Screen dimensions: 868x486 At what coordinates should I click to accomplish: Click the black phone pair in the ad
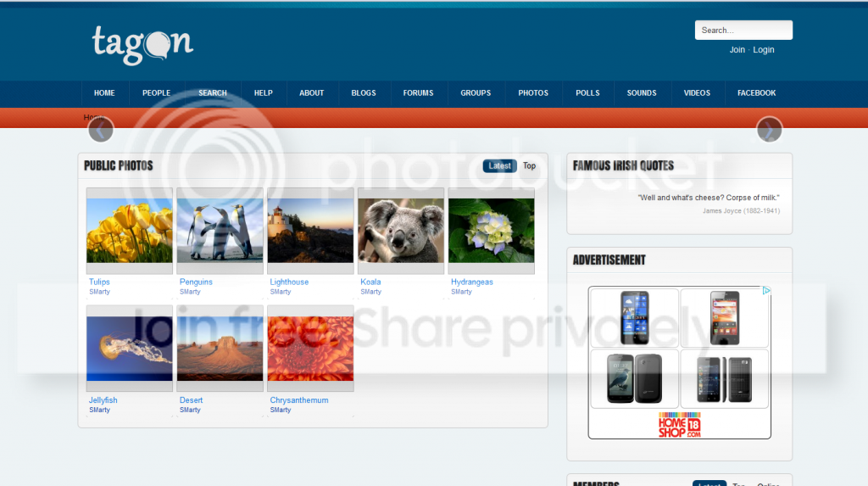coord(725,378)
